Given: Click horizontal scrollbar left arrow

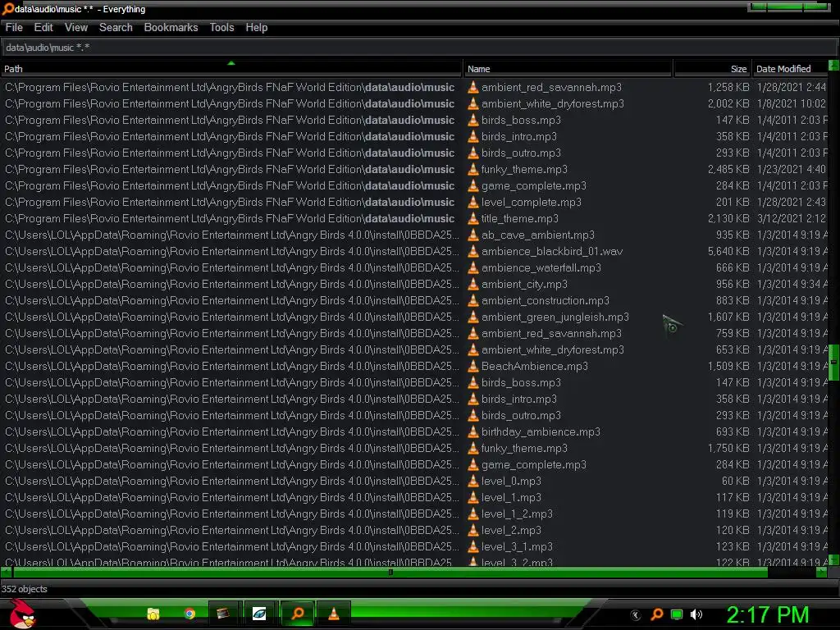Looking at the screenshot, I should point(7,572).
